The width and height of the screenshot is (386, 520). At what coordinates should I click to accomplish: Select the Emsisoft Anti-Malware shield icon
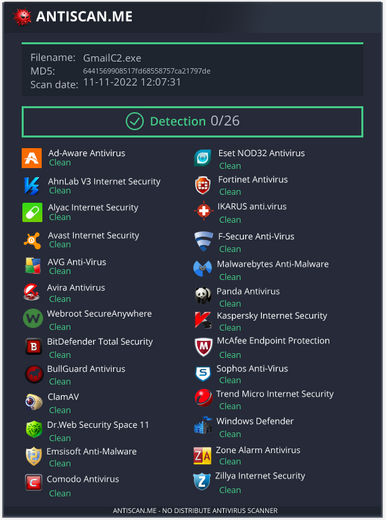pos(34,456)
